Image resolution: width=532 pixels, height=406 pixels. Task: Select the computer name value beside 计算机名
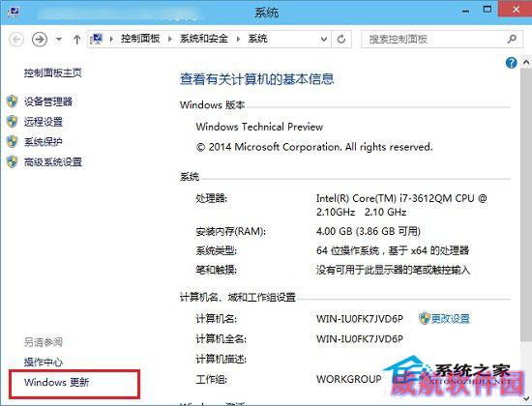pos(360,319)
